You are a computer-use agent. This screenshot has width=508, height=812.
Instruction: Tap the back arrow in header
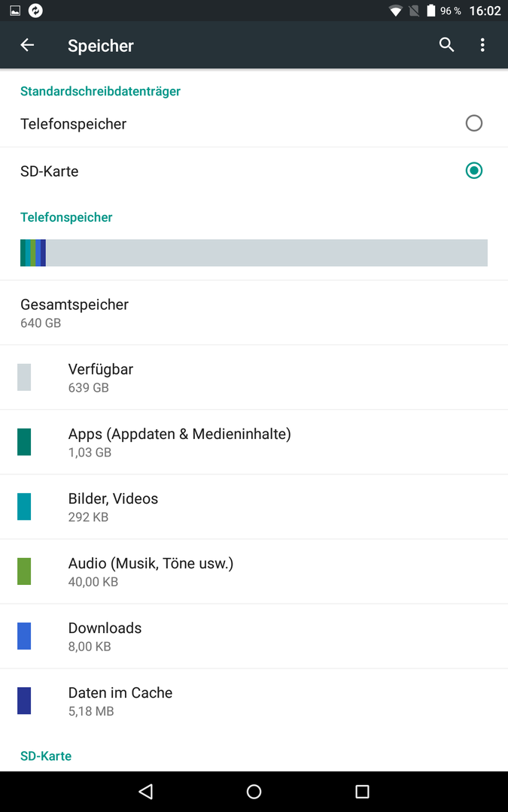pyautogui.click(x=28, y=45)
